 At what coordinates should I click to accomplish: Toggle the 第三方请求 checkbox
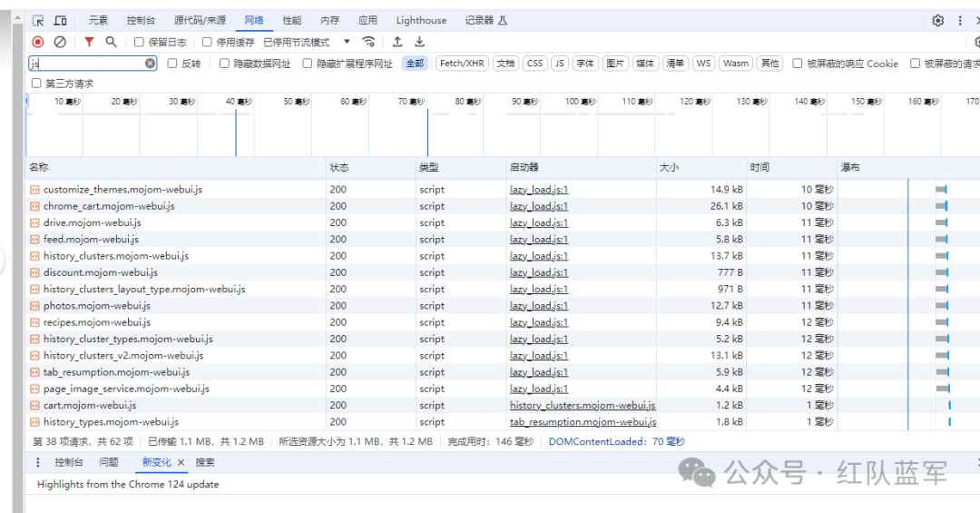(36, 84)
